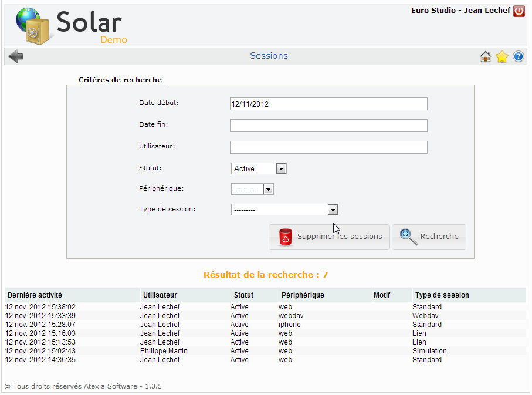Click user Philippe Martin in table
Image resolution: width=532 pixels, height=395 pixels.
(x=164, y=351)
